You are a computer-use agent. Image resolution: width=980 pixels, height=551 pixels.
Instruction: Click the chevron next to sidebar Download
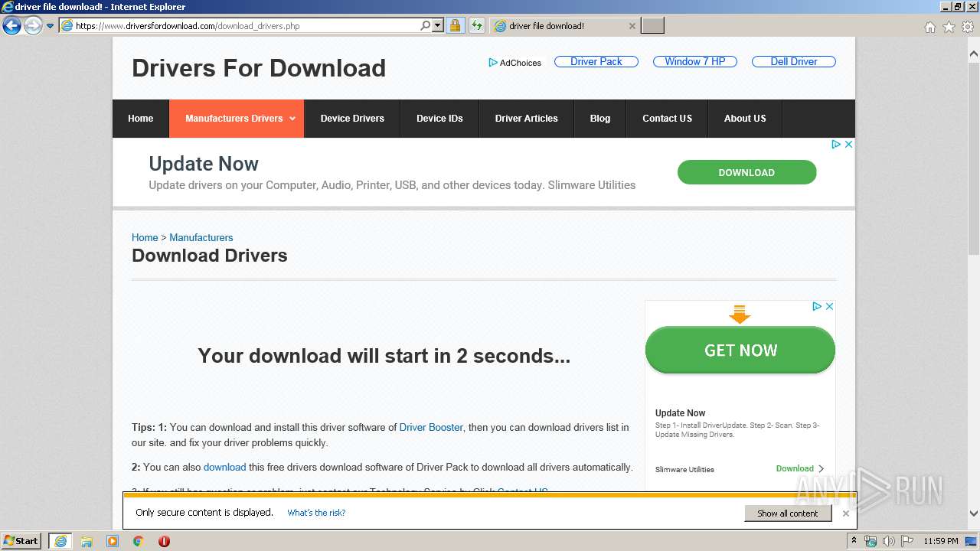pyautogui.click(x=822, y=468)
